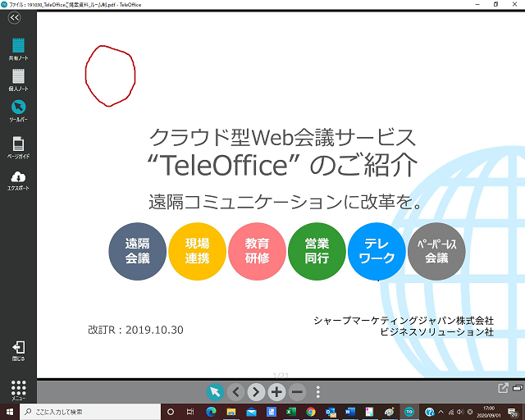Screen dimensions: 525x420
Task: Click the 遠隔会議 circle on the slide
Action: click(137, 251)
